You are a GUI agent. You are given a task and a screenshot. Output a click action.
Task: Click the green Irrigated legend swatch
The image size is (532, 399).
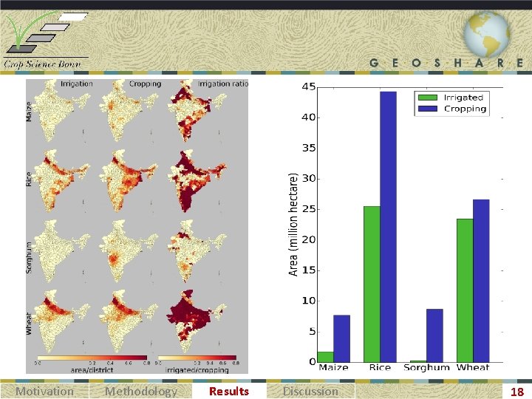click(x=427, y=98)
